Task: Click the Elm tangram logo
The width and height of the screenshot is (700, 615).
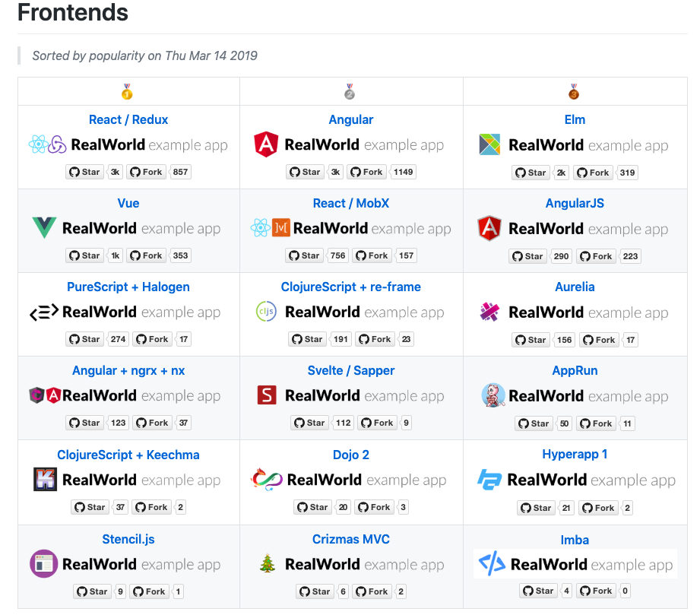Action: click(x=489, y=144)
